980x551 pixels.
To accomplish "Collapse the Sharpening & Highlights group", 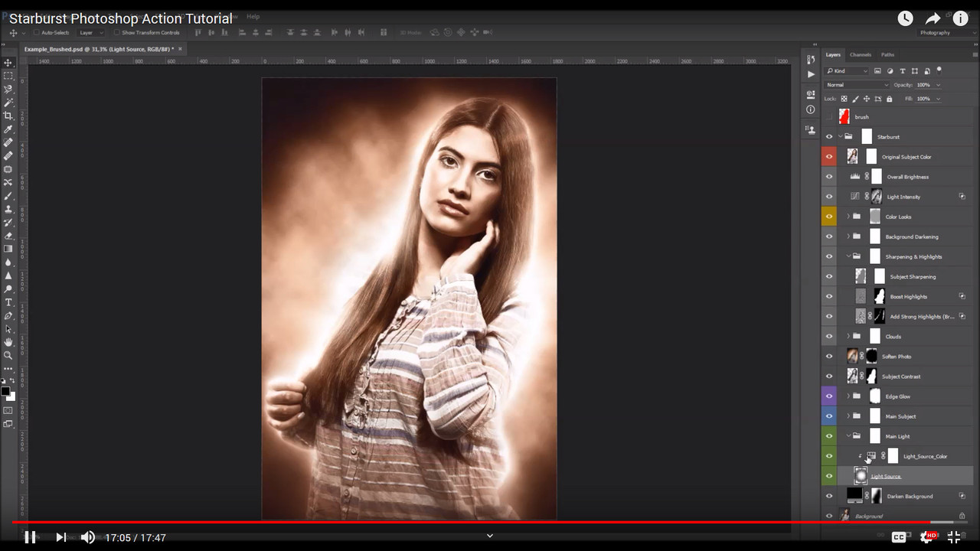I will click(x=848, y=256).
